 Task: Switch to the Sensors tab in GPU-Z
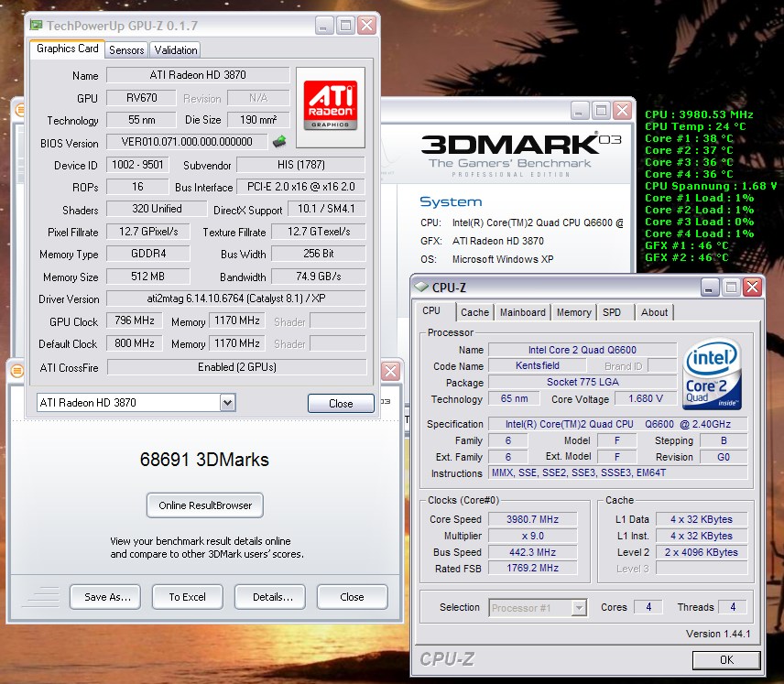[x=126, y=50]
